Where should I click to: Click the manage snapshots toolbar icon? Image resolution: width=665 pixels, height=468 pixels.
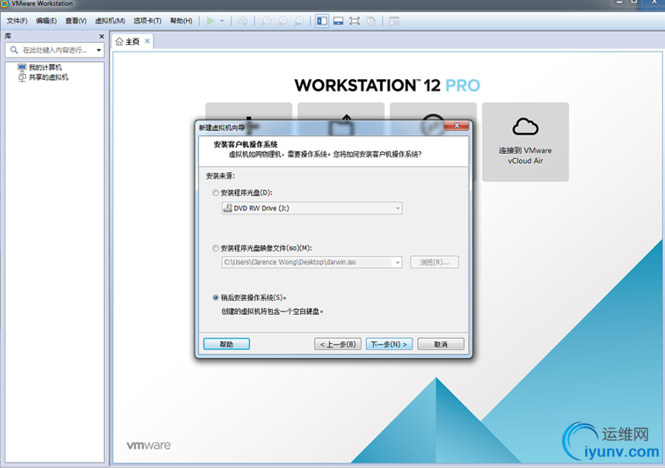click(x=299, y=21)
